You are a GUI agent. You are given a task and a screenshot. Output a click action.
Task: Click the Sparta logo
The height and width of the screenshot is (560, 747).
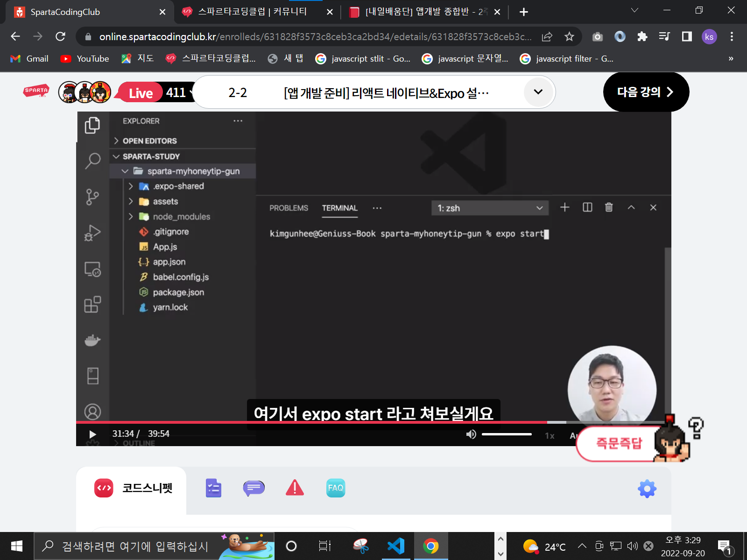pos(36,91)
